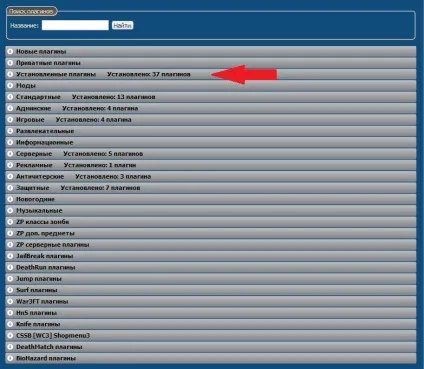Click the plus icon beside CSSB [WC3] Shopmenu3

[x=10, y=335]
